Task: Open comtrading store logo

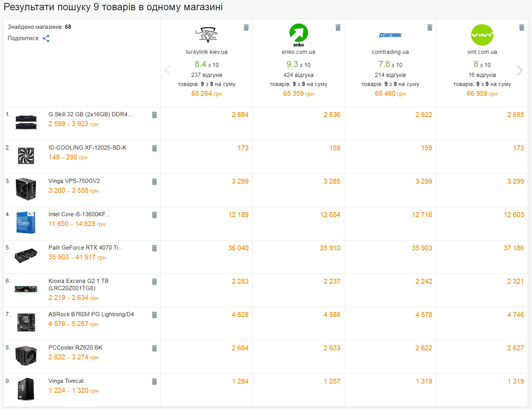Action: click(x=390, y=35)
